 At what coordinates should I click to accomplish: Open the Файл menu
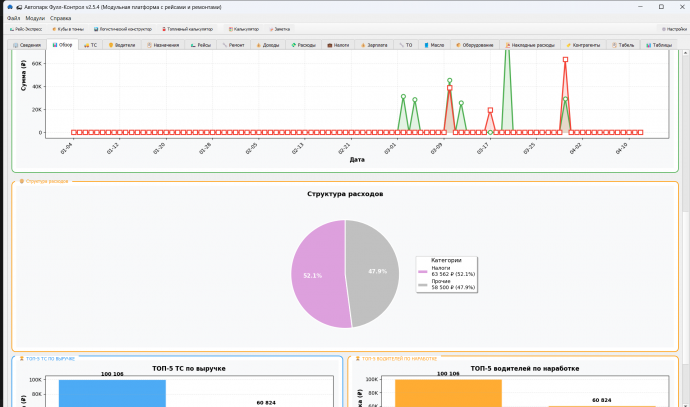[13, 18]
